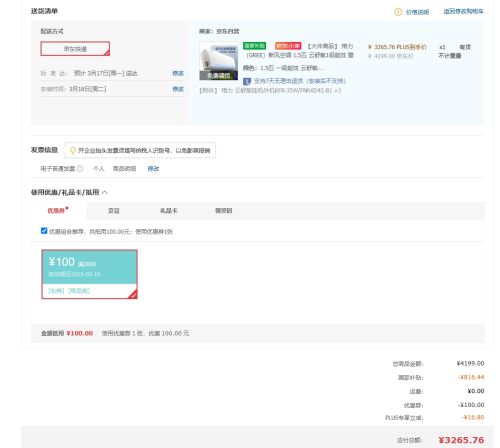Open 支持7天无理由退货 return policy text
500x448 pixels.
(x=300, y=81)
